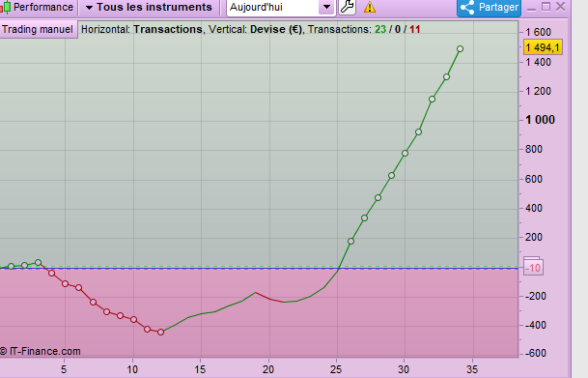588x378 pixels.
Task: Click the Performance candlestick icon
Action: tap(6, 7)
